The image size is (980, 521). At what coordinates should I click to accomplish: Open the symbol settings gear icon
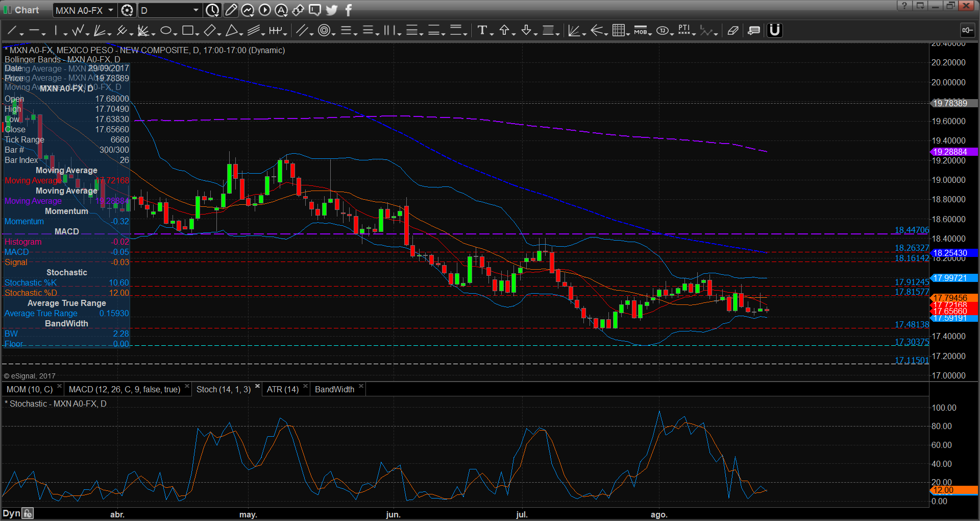pyautogui.click(x=127, y=10)
